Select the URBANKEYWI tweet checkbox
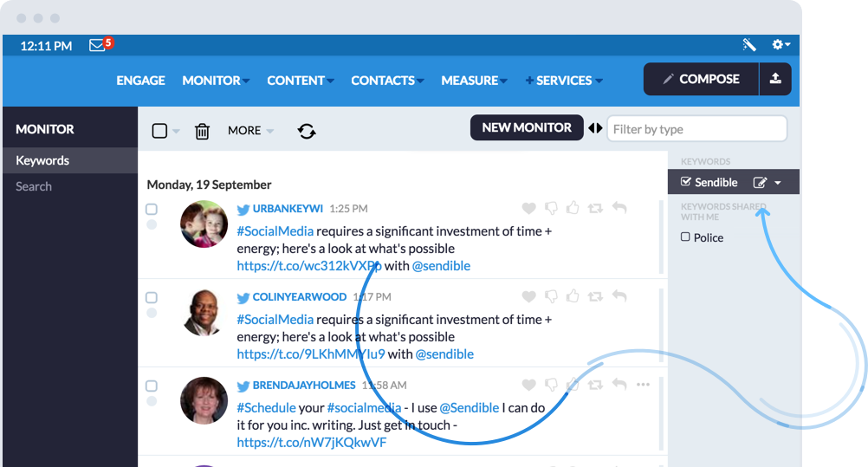The height and width of the screenshot is (467, 868). 152,209
